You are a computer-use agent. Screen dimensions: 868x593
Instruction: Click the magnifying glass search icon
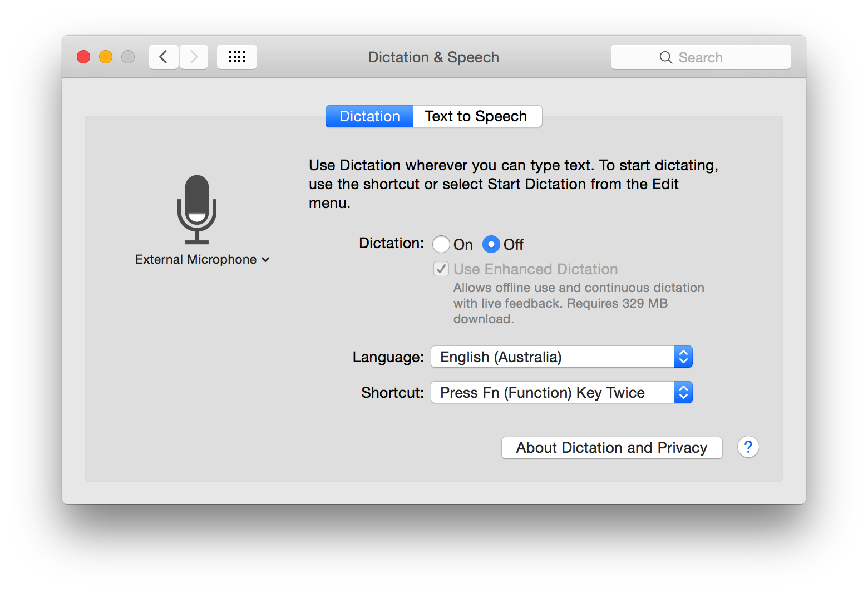(666, 57)
